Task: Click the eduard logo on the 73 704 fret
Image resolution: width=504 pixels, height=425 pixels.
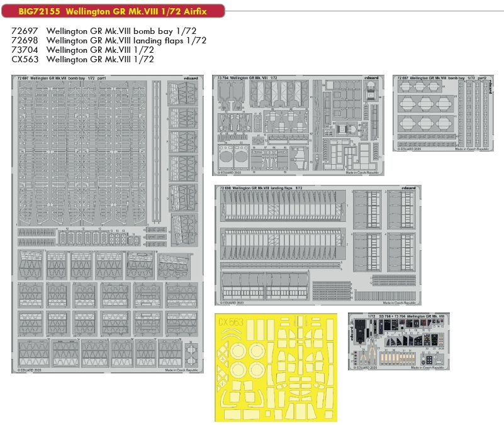Action: pyautogui.click(x=372, y=78)
